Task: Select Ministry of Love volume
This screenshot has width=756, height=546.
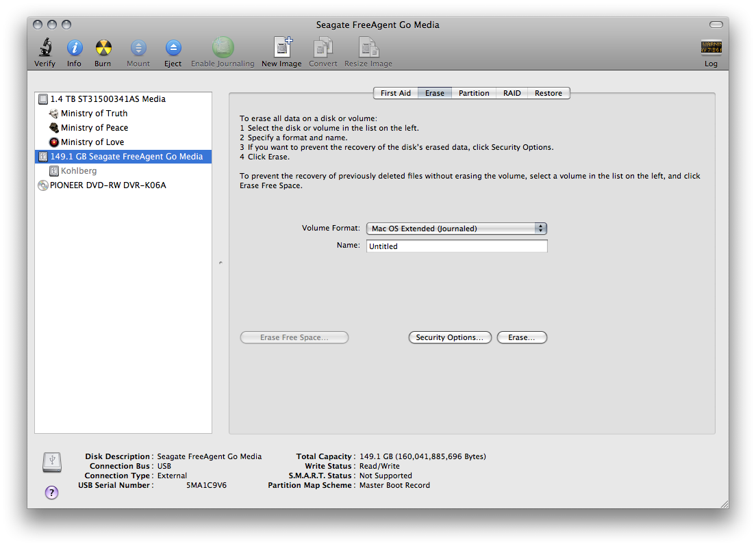Action: pyautogui.click(x=123, y=142)
